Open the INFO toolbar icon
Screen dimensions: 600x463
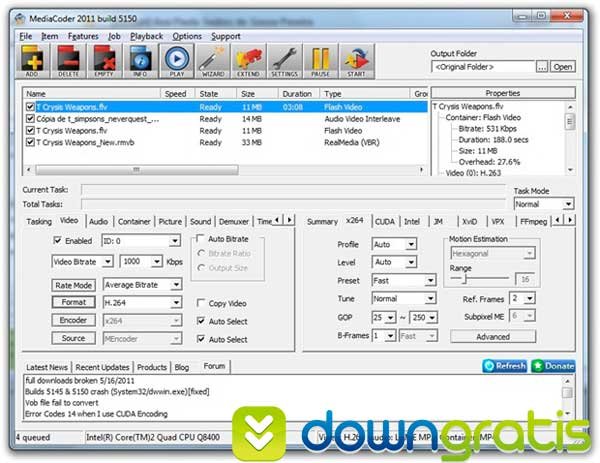point(140,61)
